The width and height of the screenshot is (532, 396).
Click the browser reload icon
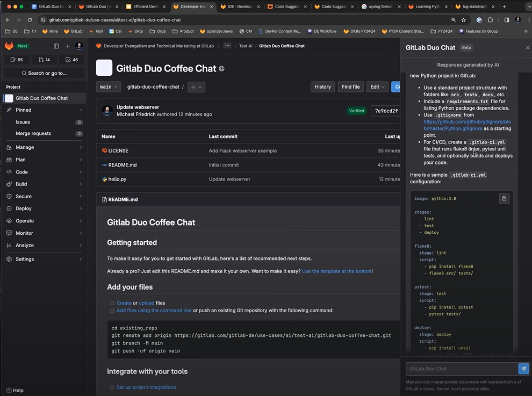tap(30, 20)
